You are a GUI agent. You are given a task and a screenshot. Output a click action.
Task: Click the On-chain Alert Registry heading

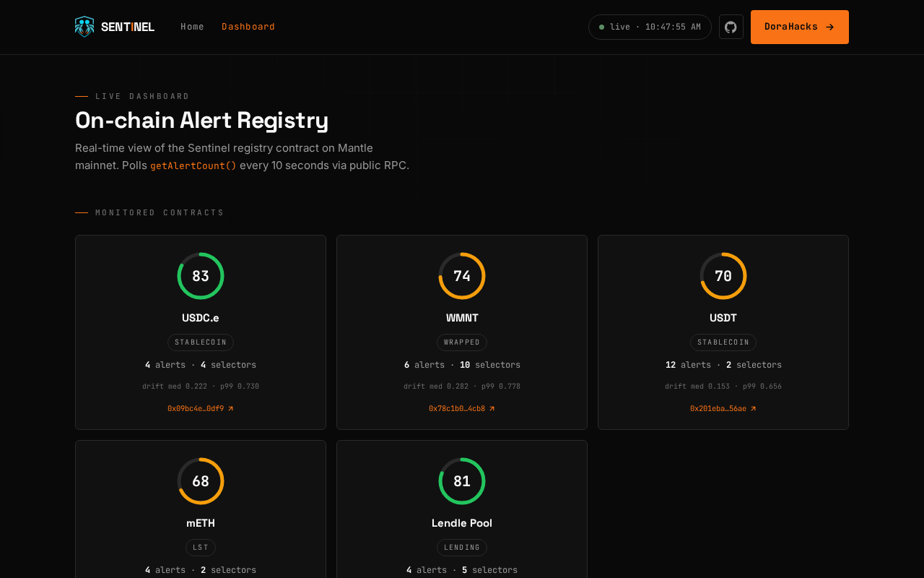202,120
